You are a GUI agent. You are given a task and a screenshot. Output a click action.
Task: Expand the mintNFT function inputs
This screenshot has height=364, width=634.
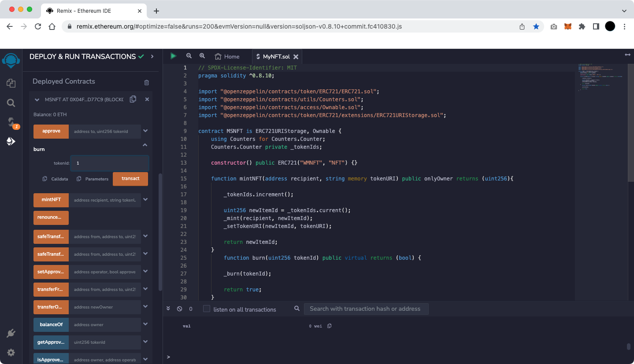click(145, 200)
